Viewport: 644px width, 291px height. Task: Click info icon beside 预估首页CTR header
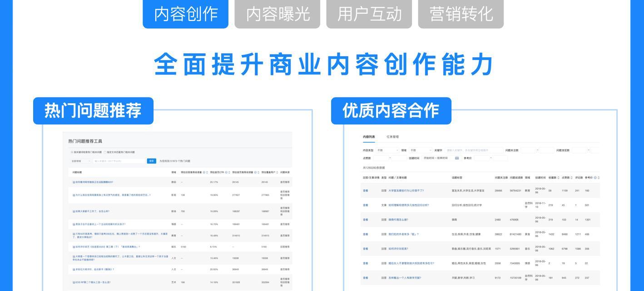click(226, 172)
